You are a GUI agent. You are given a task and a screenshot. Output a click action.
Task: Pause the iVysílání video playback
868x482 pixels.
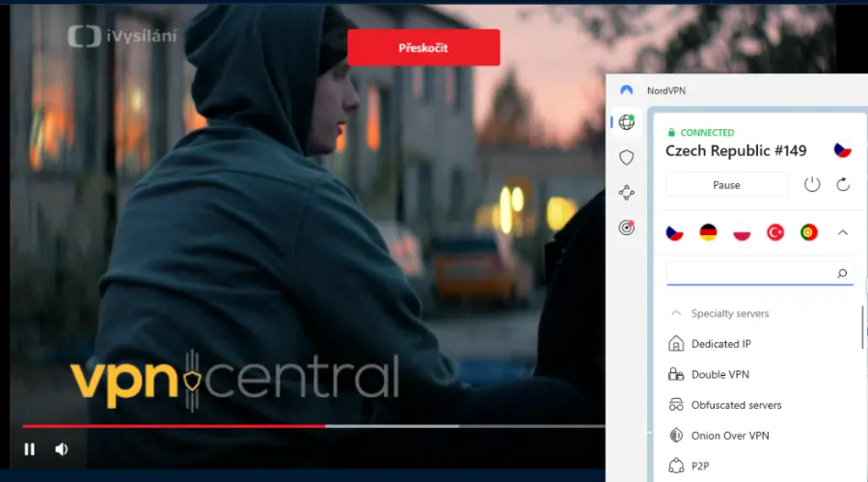tap(29, 449)
